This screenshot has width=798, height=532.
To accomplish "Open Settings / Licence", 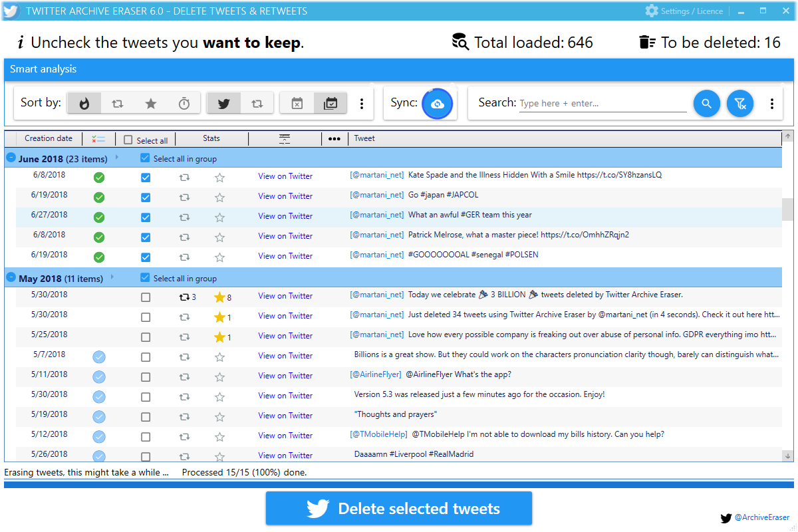I will click(x=684, y=11).
